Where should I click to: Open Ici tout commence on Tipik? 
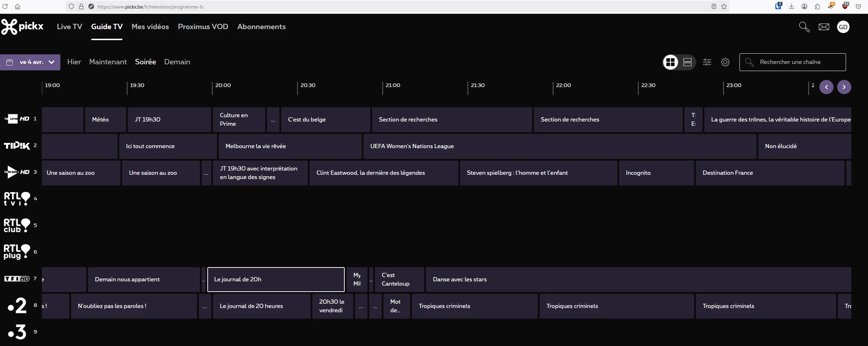tap(168, 146)
